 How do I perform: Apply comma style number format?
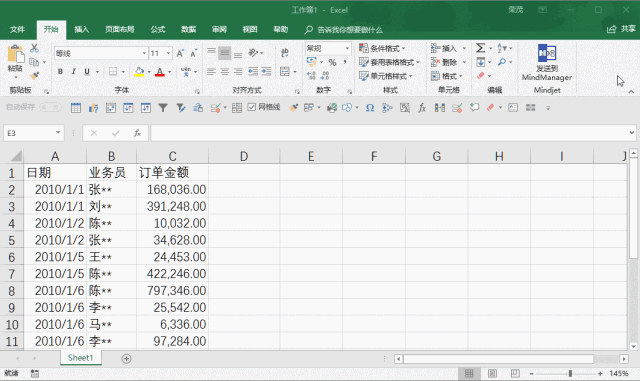point(345,62)
